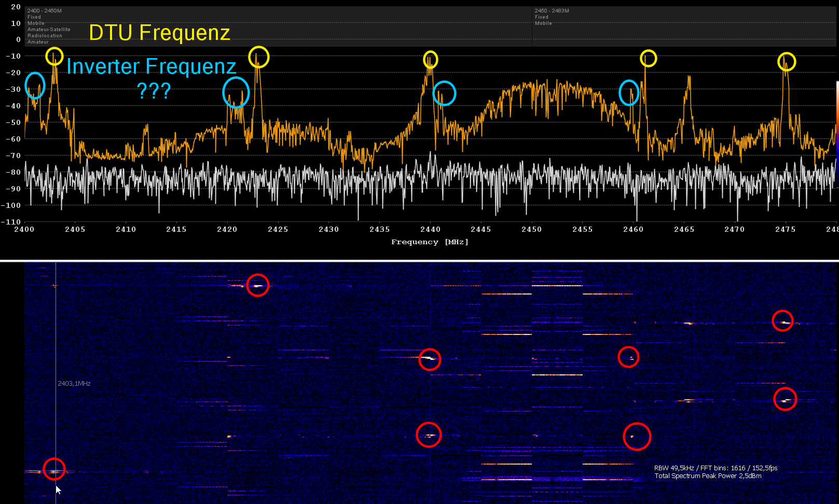Click the 2410 frequency axis tick label
Image resolution: width=839 pixels, height=504 pixels.
(126, 229)
